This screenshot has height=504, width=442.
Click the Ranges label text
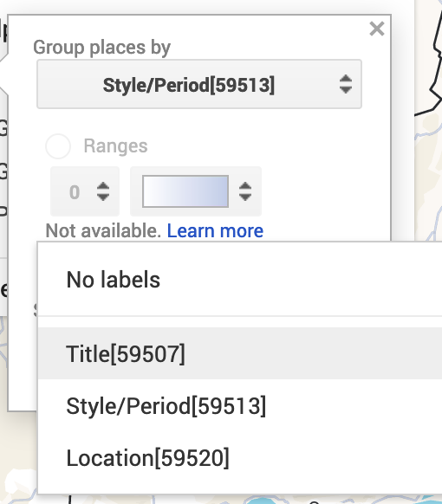[116, 146]
